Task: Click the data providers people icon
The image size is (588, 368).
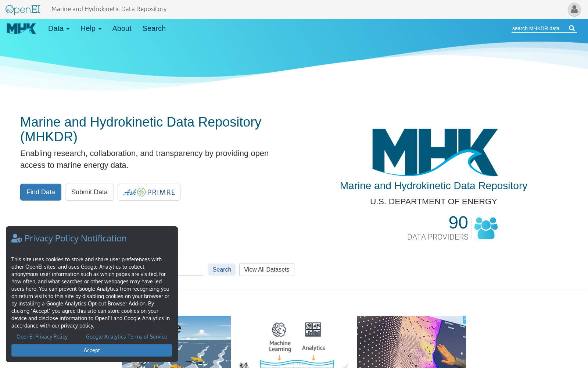Action: tap(486, 228)
